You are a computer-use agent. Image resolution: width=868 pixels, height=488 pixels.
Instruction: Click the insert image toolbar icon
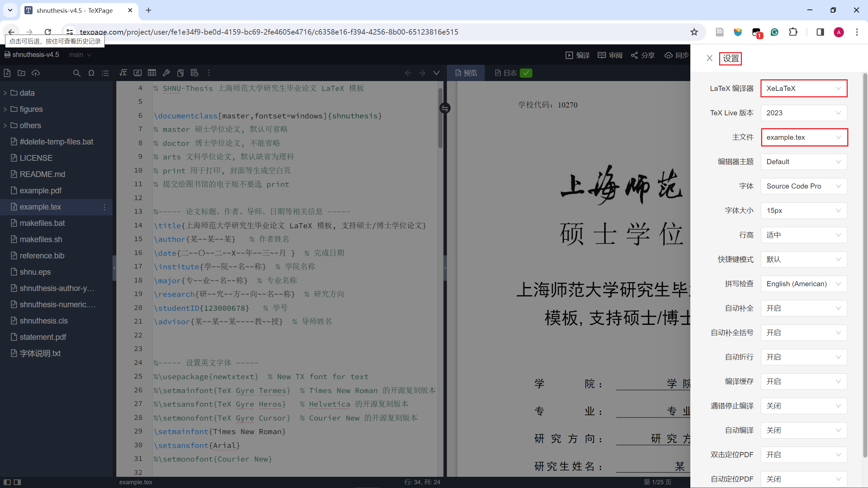(x=138, y=73)
